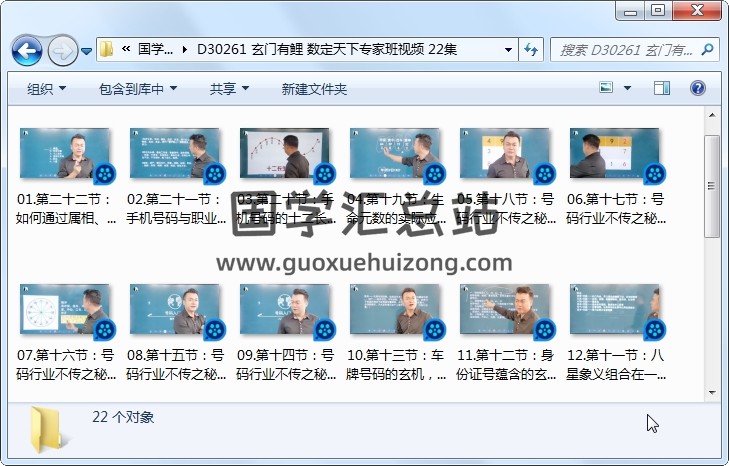Open the help question mark icon
Screen dimensions: 729x466
[x=697, y=89]
